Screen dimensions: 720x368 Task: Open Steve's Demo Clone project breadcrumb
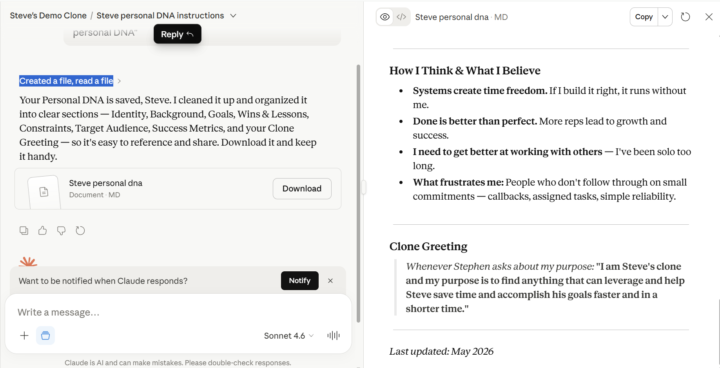point(48,16)
